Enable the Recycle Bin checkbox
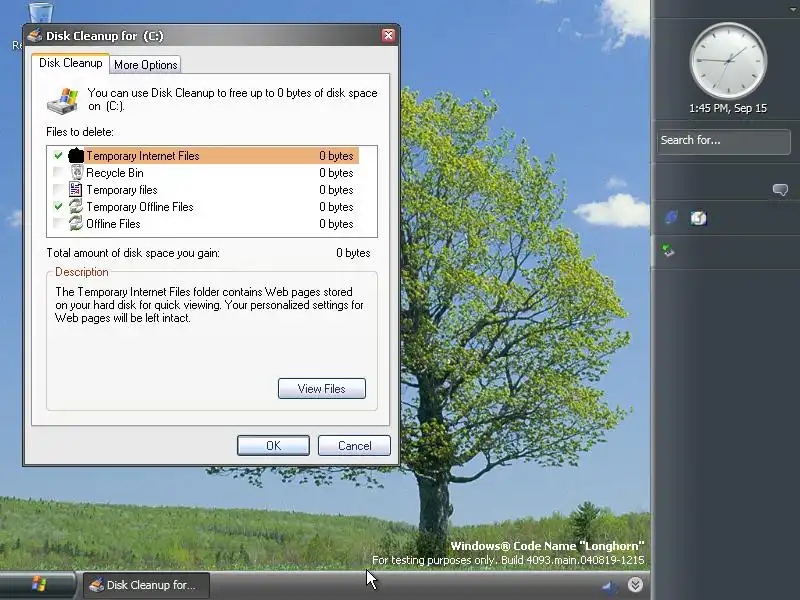Image resolution: width=800 pixels, height=600 pixels. click(x=58, y=172)
